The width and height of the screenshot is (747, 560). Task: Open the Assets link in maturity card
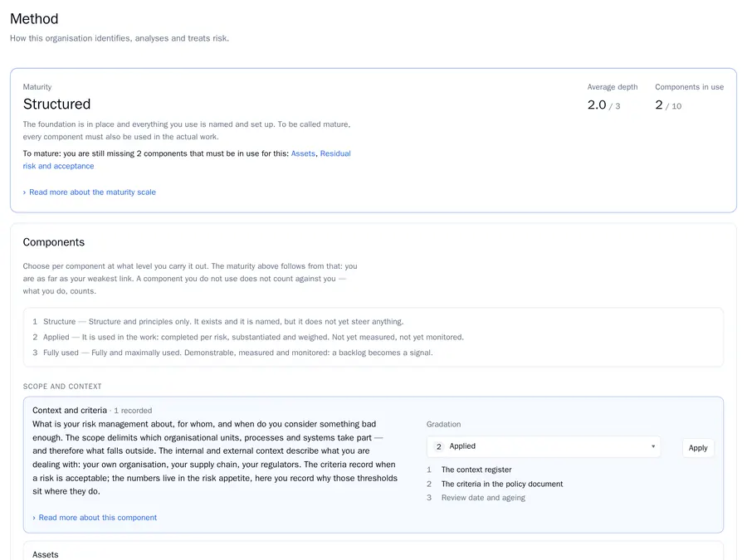coord(303,153)
